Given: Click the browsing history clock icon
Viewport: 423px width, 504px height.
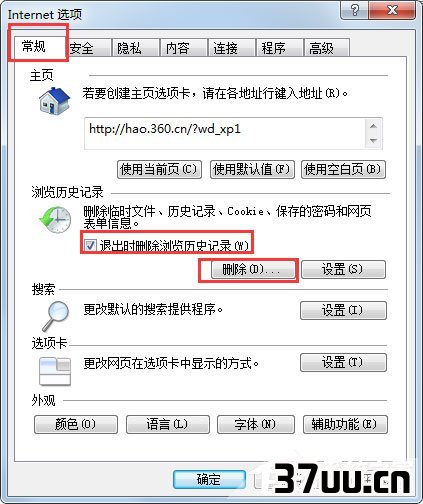Looking at the screenshot, I should tap(55, 219).
